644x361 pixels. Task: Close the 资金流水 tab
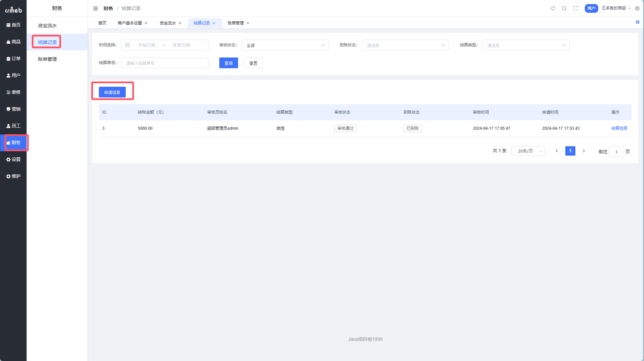coord(180,23)
